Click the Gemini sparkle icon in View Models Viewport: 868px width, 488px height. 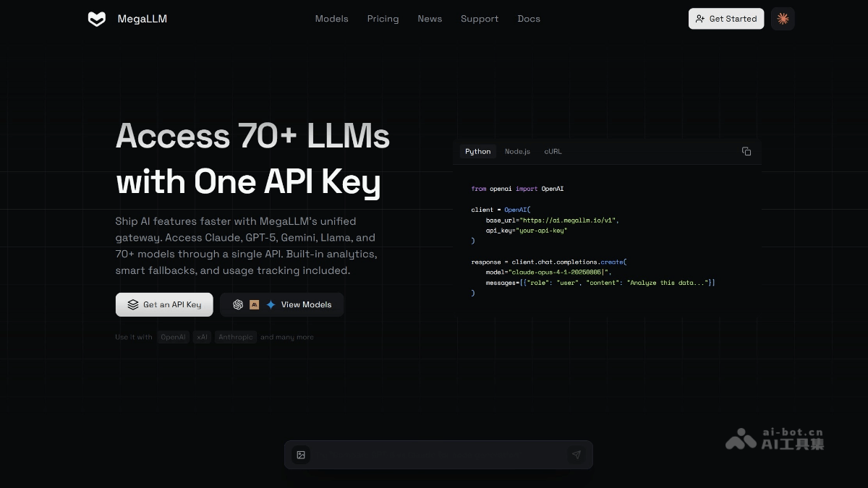[271, 304]
